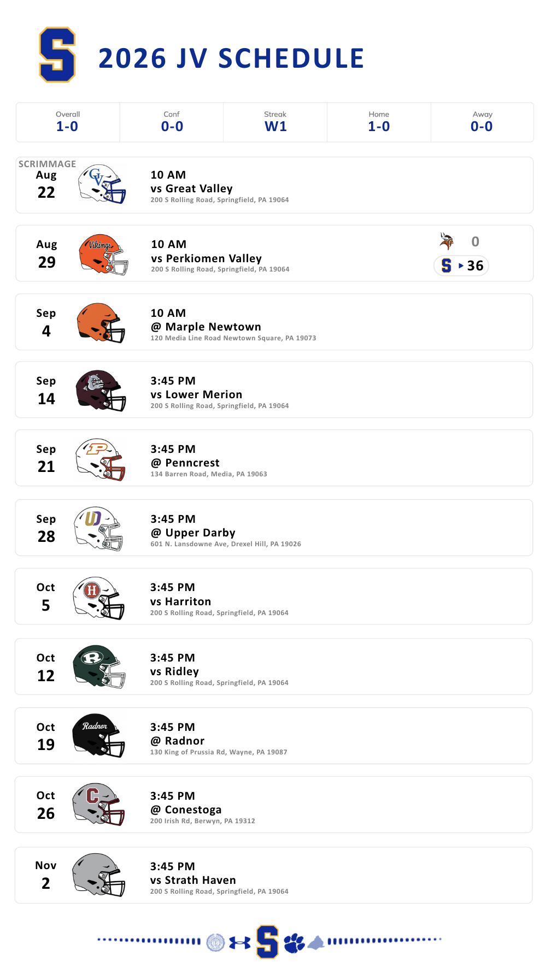The width and height of the screenshot is (551, 980).
Task: Open the Oct 26 Conestoga game row
Action: pyautogui.click(x=273, y=805)
